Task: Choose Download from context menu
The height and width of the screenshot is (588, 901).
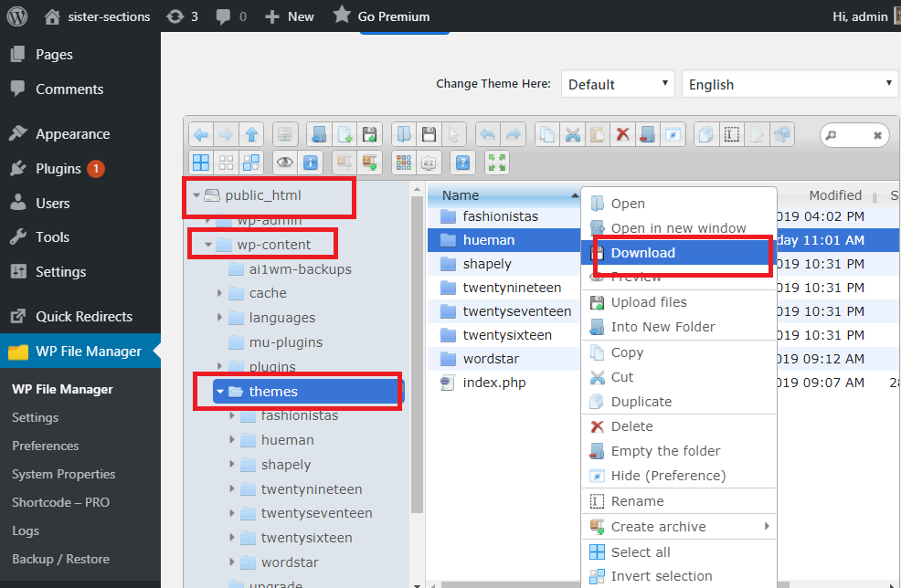Action: (679, 253)
